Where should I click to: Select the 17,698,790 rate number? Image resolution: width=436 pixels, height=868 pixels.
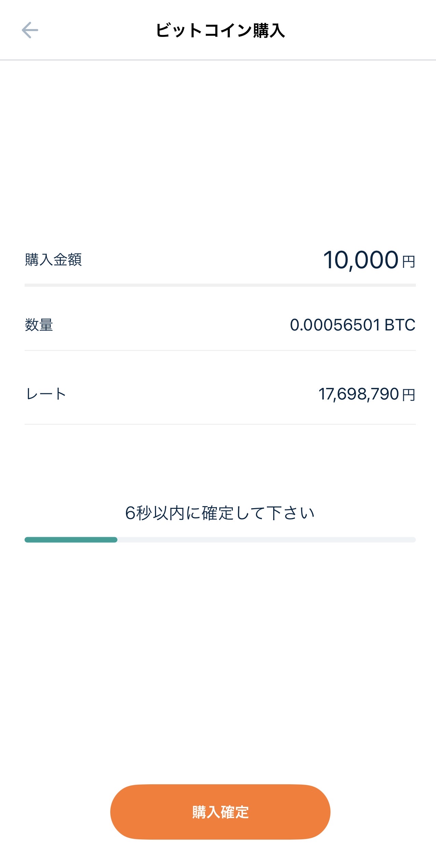click(358, 394)
